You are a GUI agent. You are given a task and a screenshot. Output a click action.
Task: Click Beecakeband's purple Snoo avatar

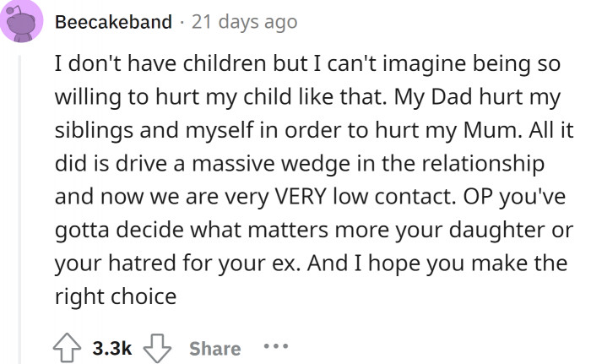pos(21,21)
